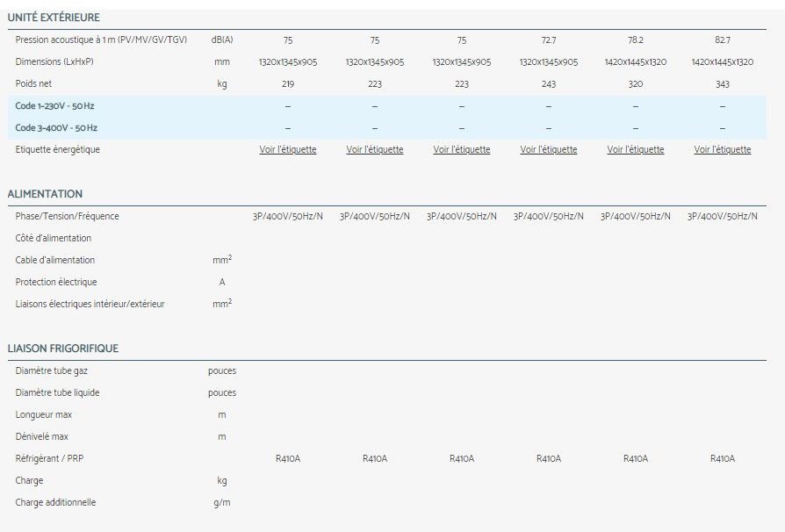Click the third column's Voir l'étiquette link

[x=461, y=150]
